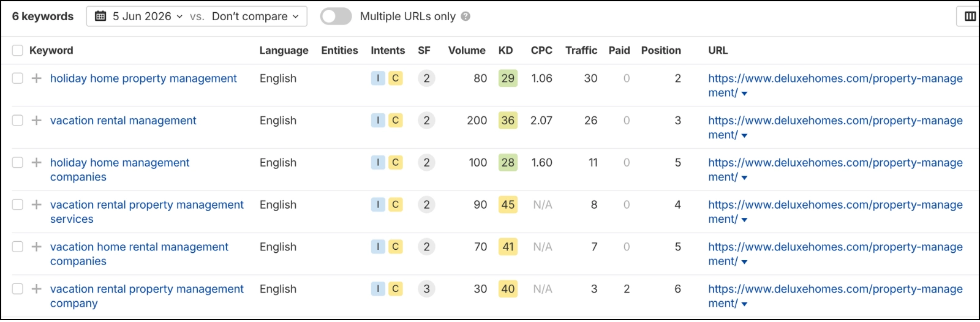Click the help icon beside Multiple URLs only
This screenshot has width=980, height=322.
click(466, 17)
